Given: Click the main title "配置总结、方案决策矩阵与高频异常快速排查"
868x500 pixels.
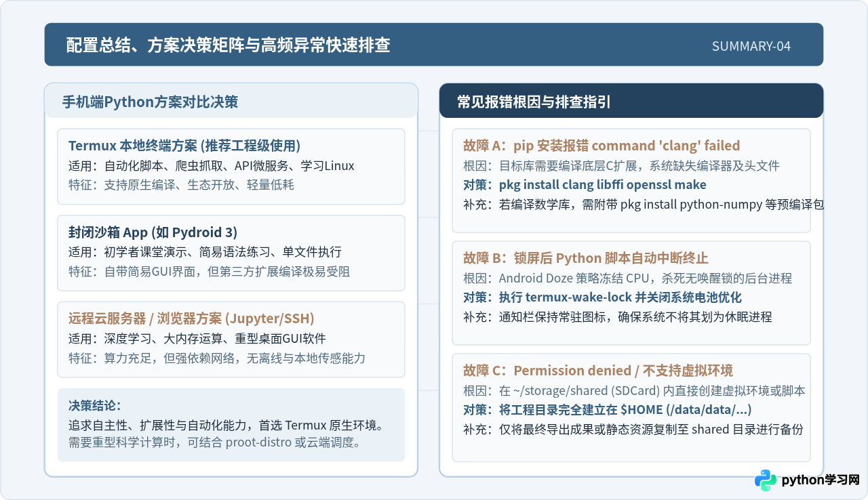Looking at the screenshot, I should [x=228, y=45].
